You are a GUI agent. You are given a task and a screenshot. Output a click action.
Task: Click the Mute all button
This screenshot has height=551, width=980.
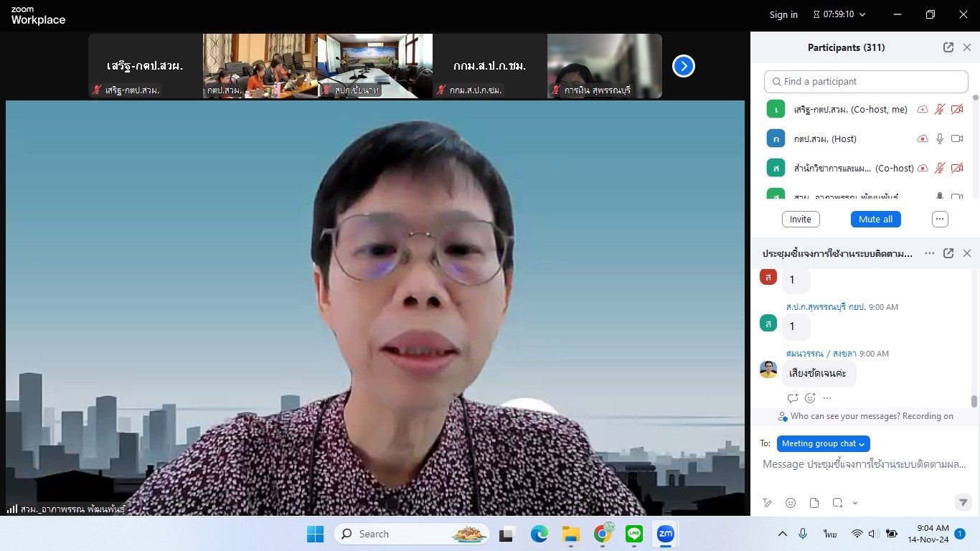tap(876, 219)
